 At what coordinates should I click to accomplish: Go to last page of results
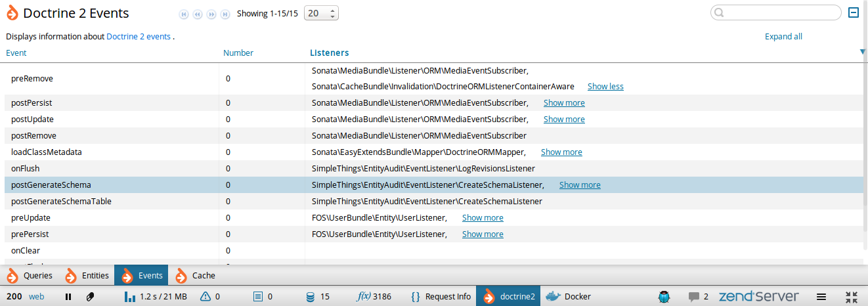(x=225, y=13)
